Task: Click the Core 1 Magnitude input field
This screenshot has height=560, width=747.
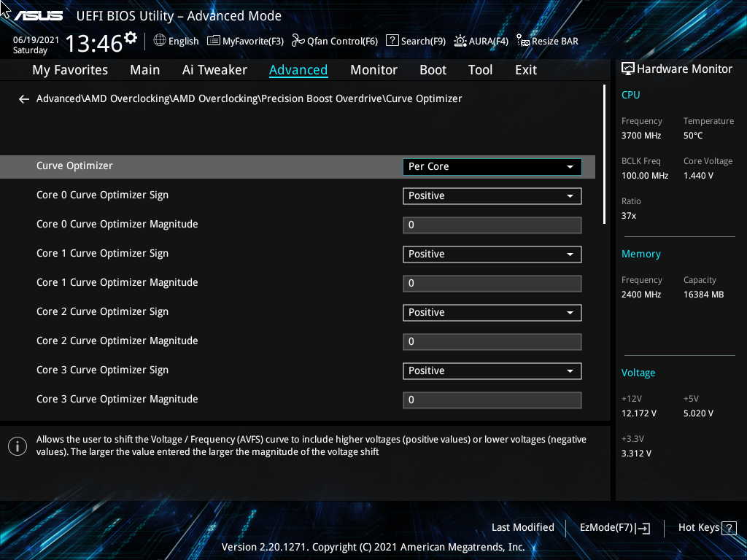Action: click(x=492, y=283)
